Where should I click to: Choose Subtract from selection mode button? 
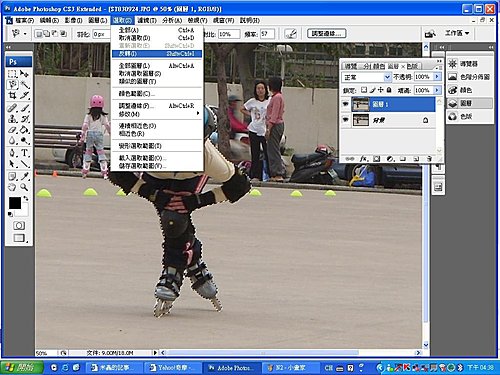[55, 34]
